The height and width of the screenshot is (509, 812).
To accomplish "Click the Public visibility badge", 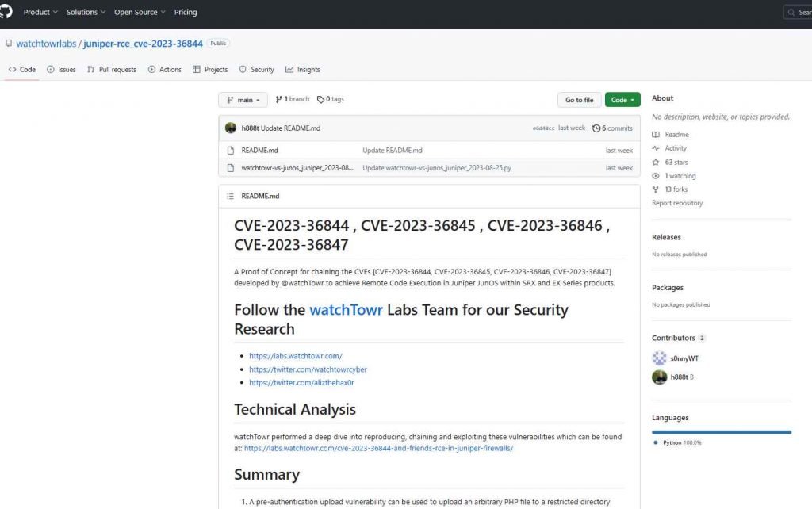I will 218,44.
